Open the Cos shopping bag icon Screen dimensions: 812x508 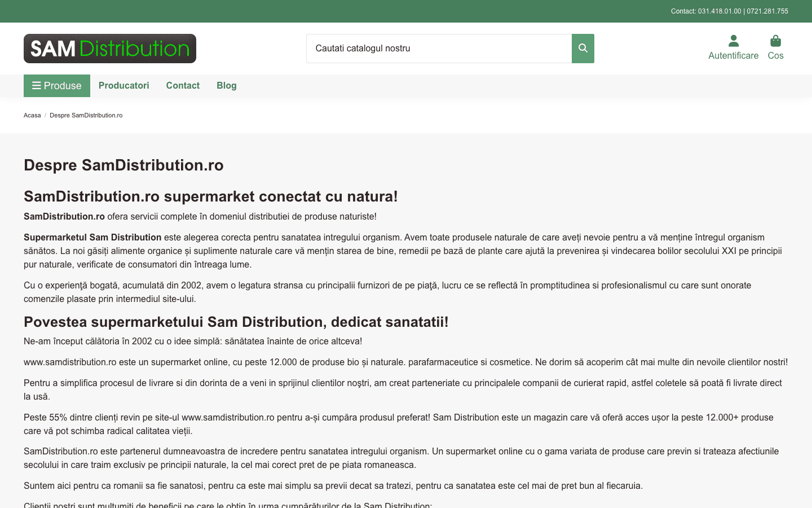click(776, 41)
